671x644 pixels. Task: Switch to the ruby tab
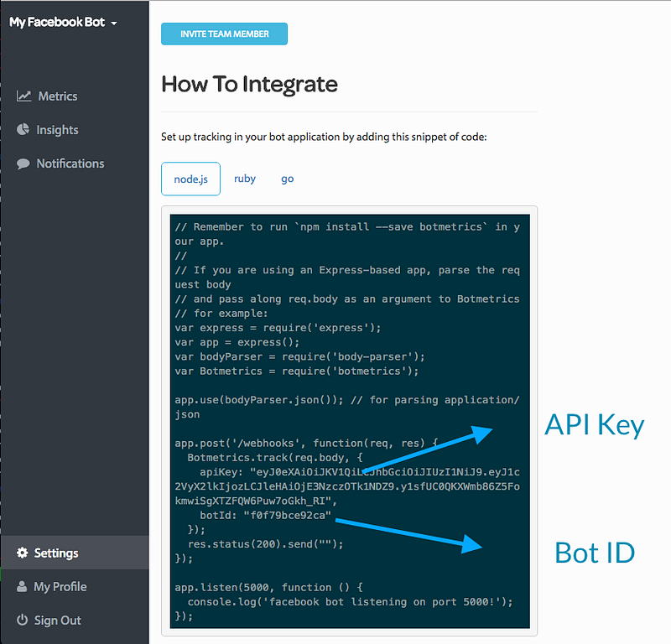coord(245,179)
